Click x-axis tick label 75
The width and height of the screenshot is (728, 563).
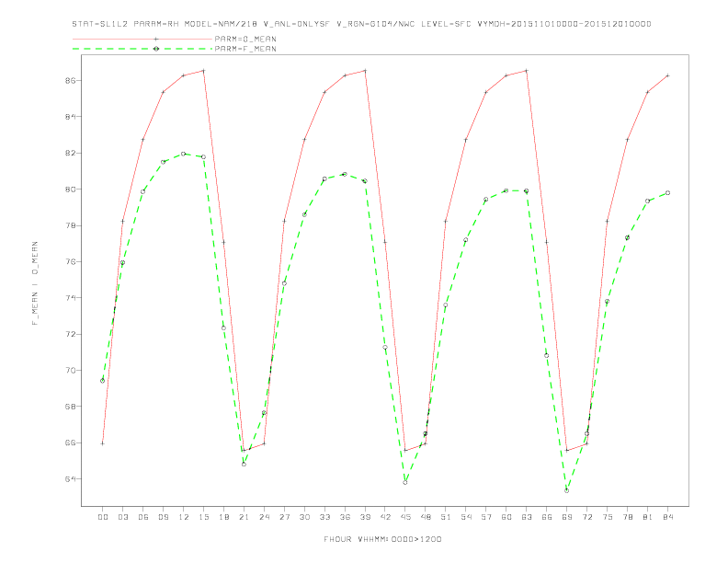pos(608,517)
